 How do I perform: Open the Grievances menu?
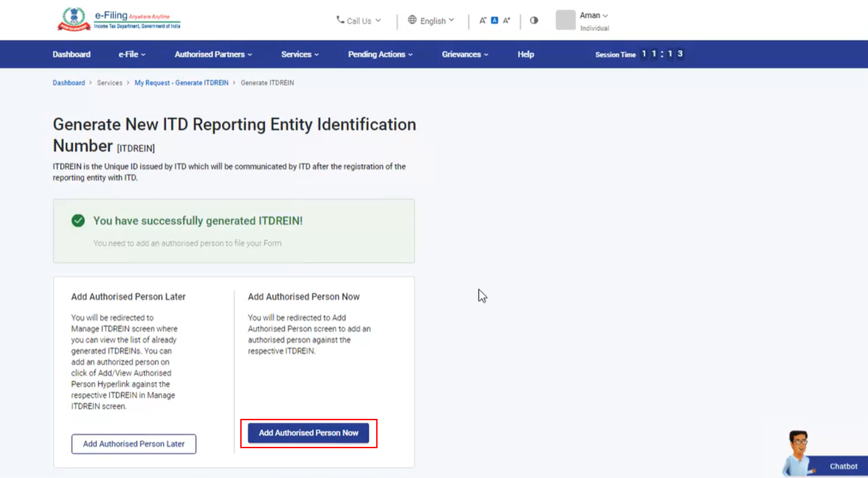[x=465, y=54]
